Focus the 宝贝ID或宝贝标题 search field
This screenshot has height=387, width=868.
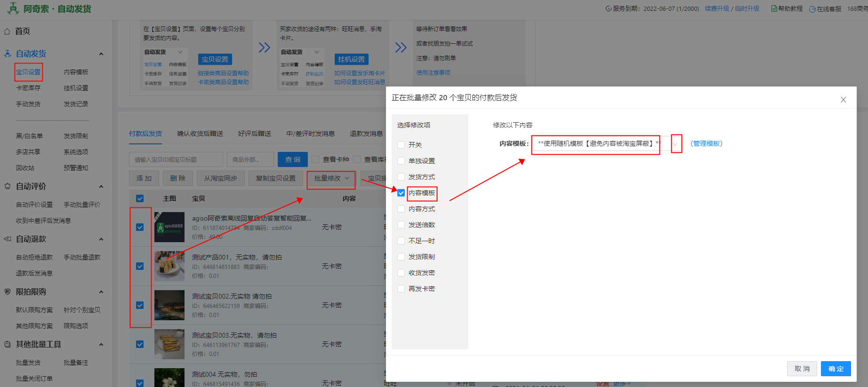point(176,159)
